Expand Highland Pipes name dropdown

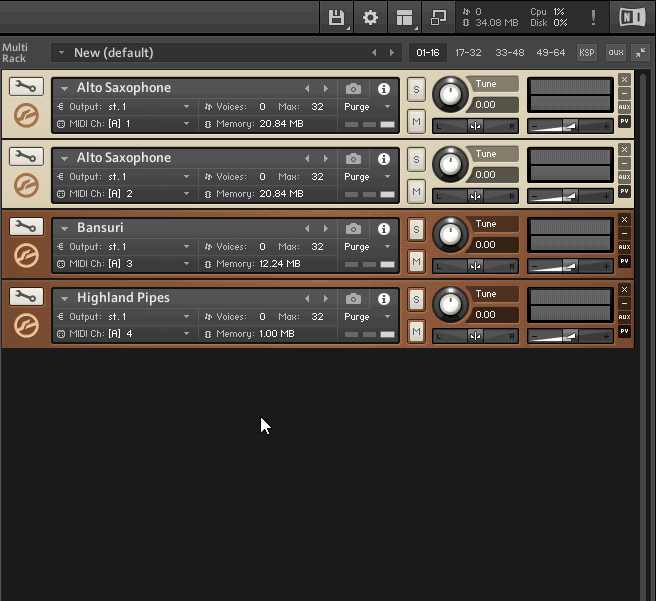[64, 299]
